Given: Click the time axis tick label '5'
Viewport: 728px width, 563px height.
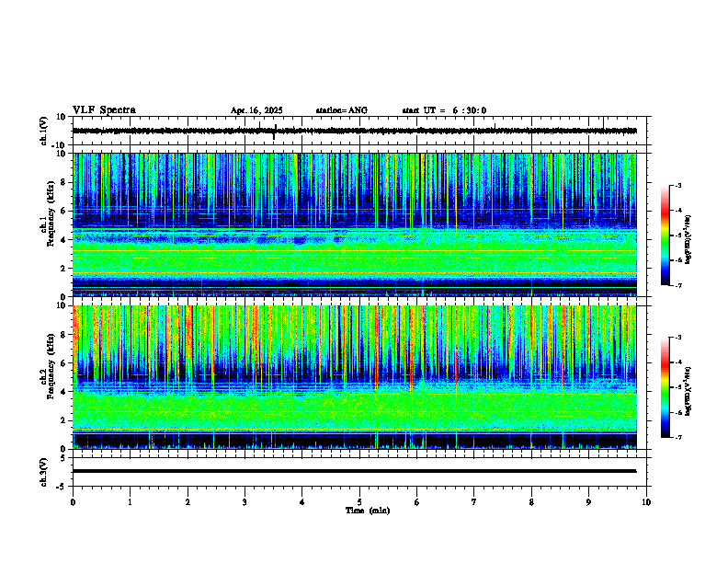Looking at the screenshot, I should [x=359, y=502].
